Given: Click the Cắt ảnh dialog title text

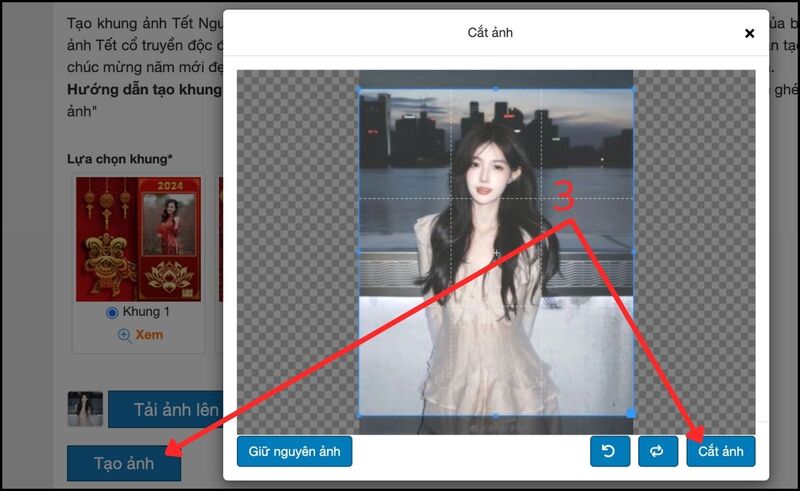Looking at the screenshot, I should click(x=490, y=33).
